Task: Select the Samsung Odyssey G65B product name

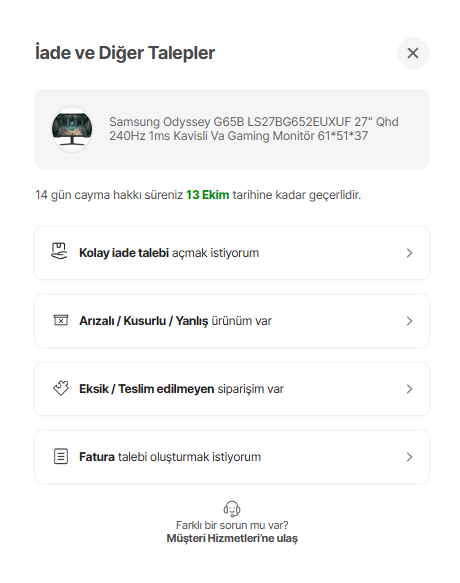Action: coord(254,129)
